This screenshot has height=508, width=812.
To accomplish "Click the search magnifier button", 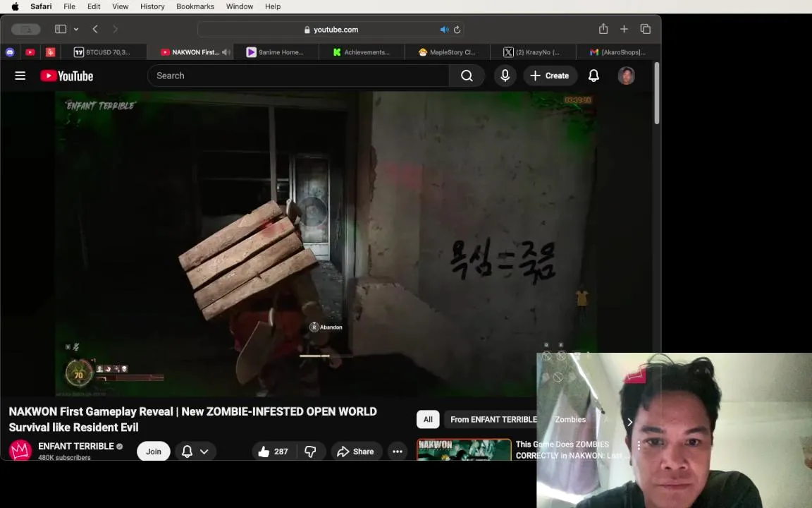I will click(x=467, y=75).
